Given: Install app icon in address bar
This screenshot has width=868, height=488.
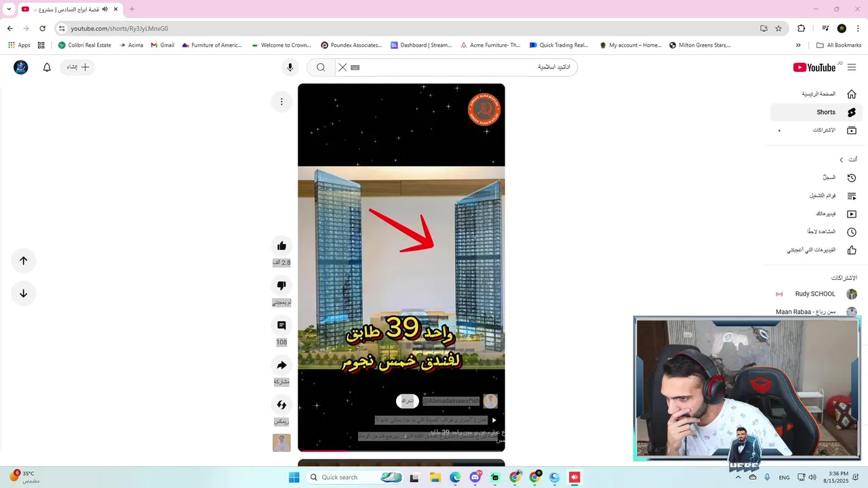Looking at the screenshot, I should pos(764,28).
